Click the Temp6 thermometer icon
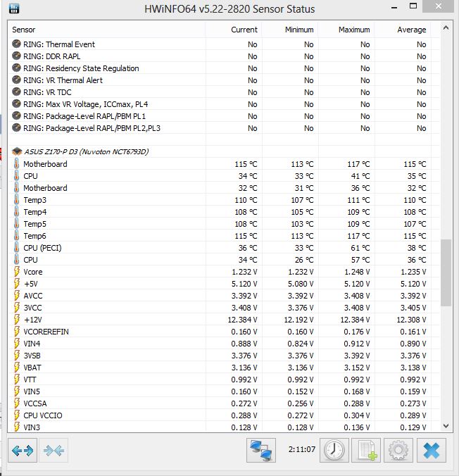Screen dimensions: 459x476 [17, 235]
